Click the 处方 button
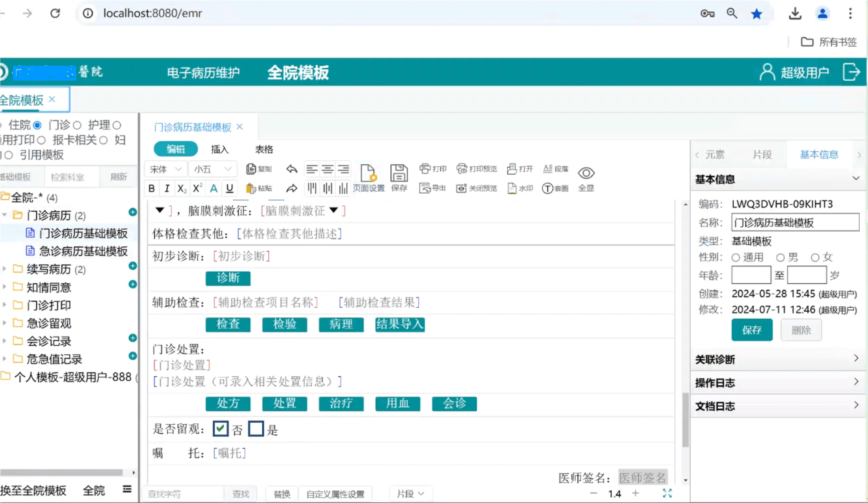Image resolution: width=868 pixels, height=503 pixels. tap(228, 404)
